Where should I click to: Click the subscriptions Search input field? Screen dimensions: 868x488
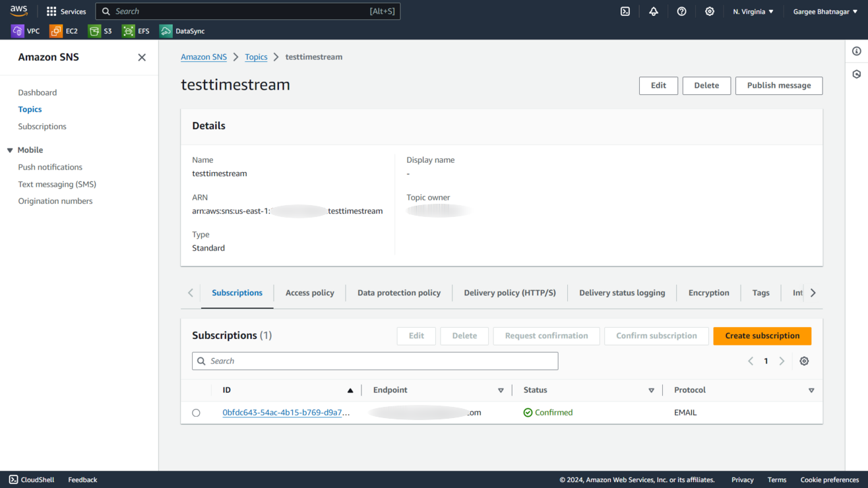(x=375, y=361)
